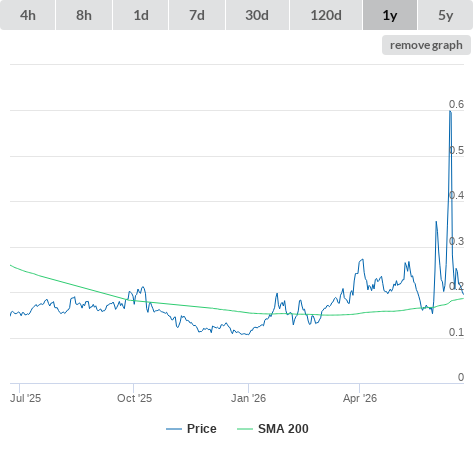Click the 0.1 y-axis gridline label
This screenshot has width=474, height=455.
pyautogui.click(x=456, y=332)
